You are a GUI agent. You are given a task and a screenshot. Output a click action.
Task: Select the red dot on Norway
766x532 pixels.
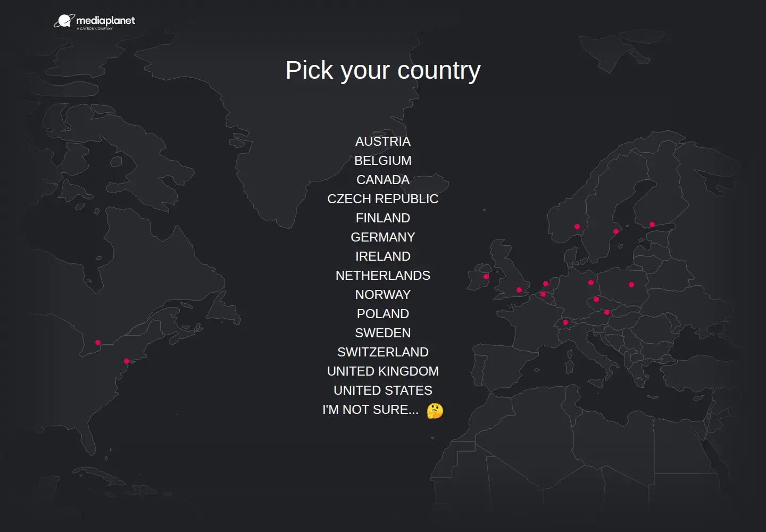click(577, 227)
